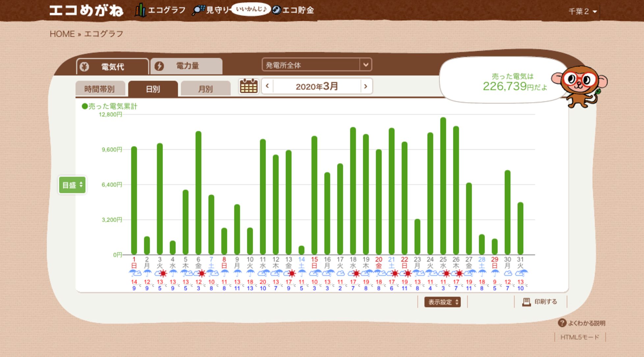Click the umbrella weather icon under day 14

302,273
